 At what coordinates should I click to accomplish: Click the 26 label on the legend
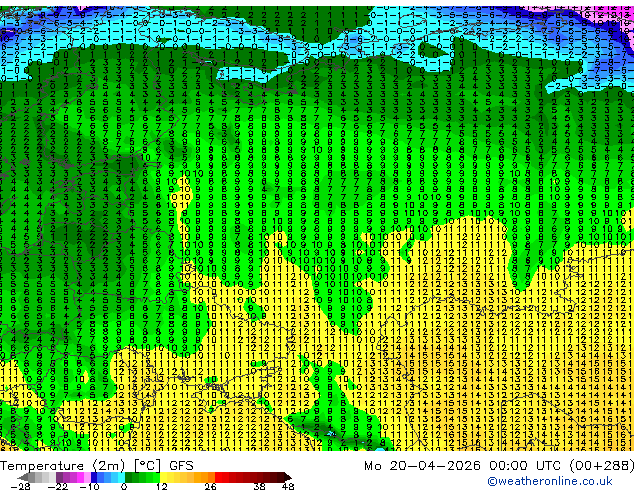(x=210, y=486)
